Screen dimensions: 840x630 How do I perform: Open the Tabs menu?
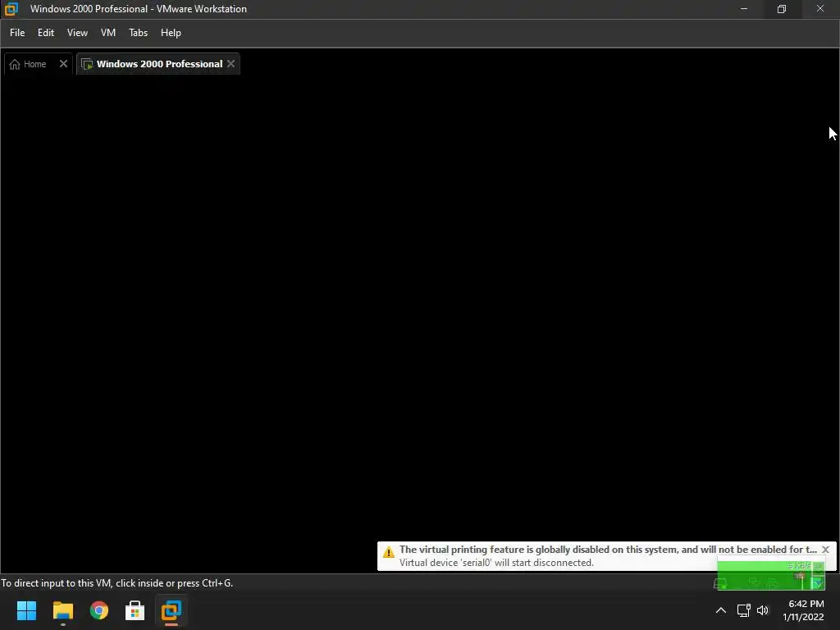click(138, 33)
